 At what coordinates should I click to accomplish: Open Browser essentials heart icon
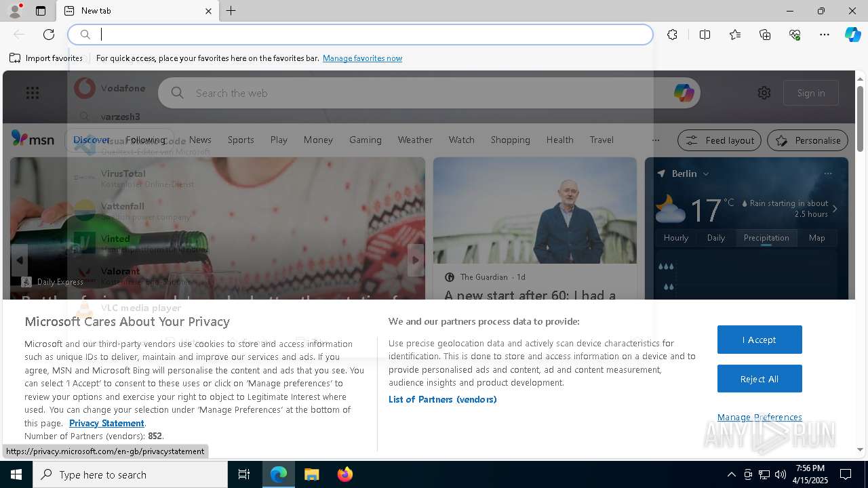tap(795, 35)
